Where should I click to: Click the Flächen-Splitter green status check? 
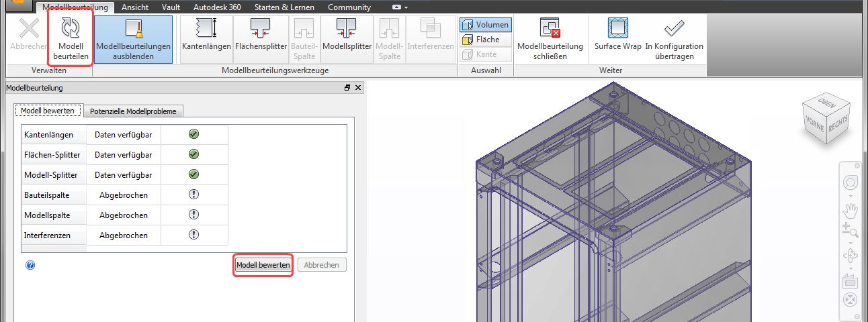click(193, 154)
